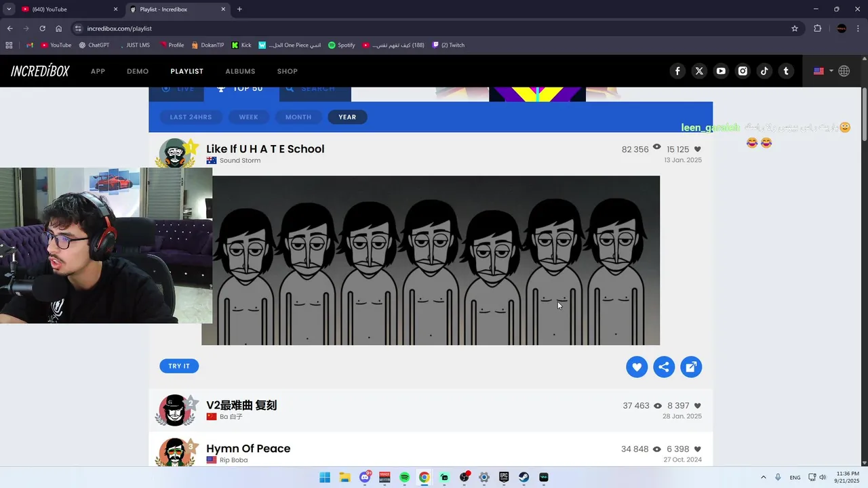868x488 pixels.
Task: Open Incredibox Facebook page icon
Action: [x=677, y=71]
